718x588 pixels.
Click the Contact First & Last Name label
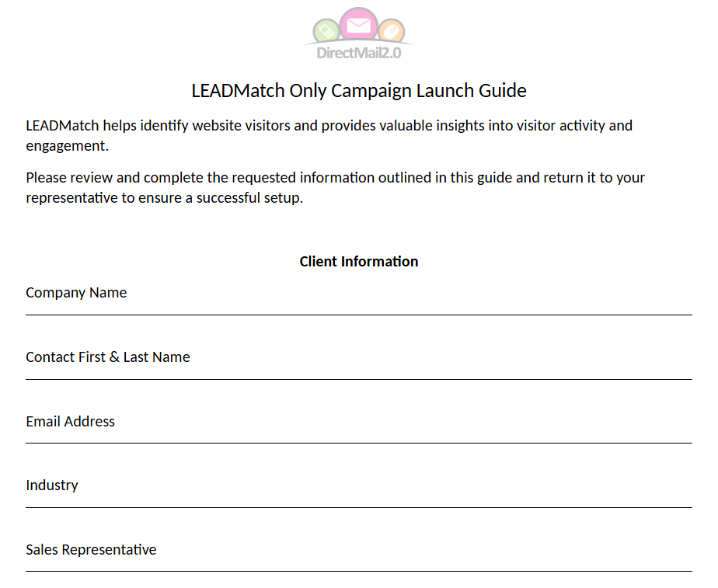point(107,357)
